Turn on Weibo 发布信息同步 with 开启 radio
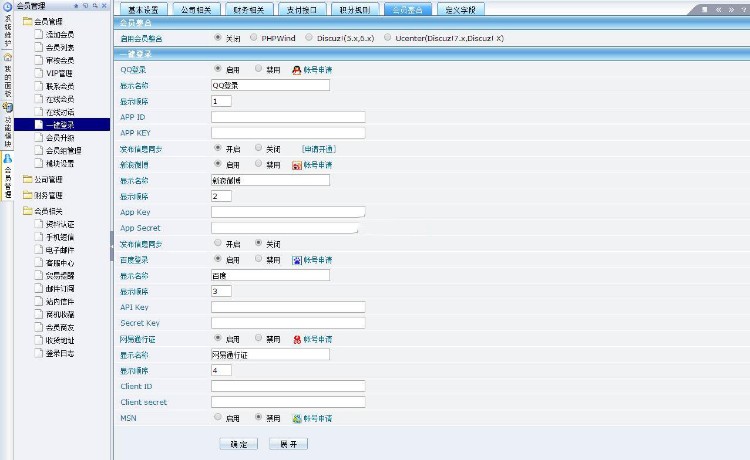750x460 pixels. point(218,243)
